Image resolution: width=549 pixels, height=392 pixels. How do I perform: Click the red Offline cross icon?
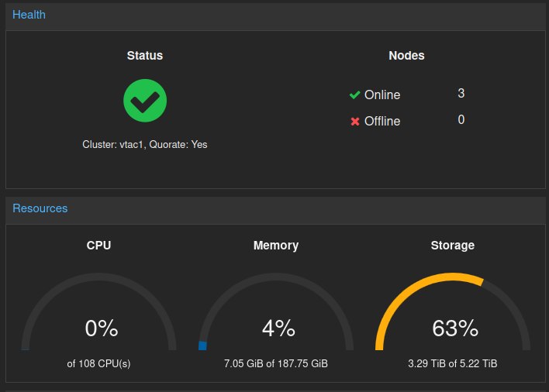coord(355,122)
